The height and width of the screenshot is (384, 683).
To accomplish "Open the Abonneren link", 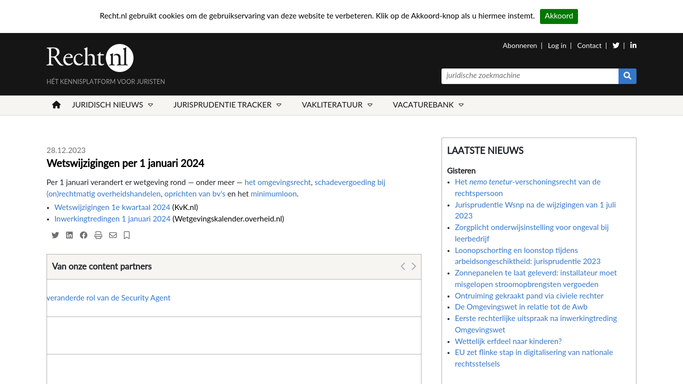I will coord(520,46).
